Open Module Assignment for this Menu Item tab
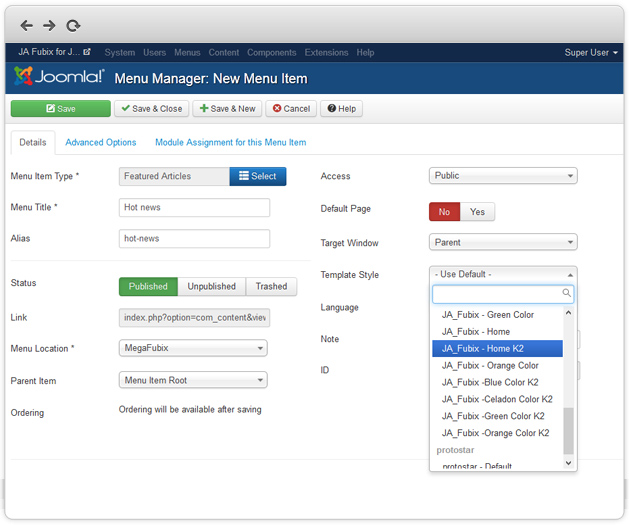629x525 pixels. (231, 142)
